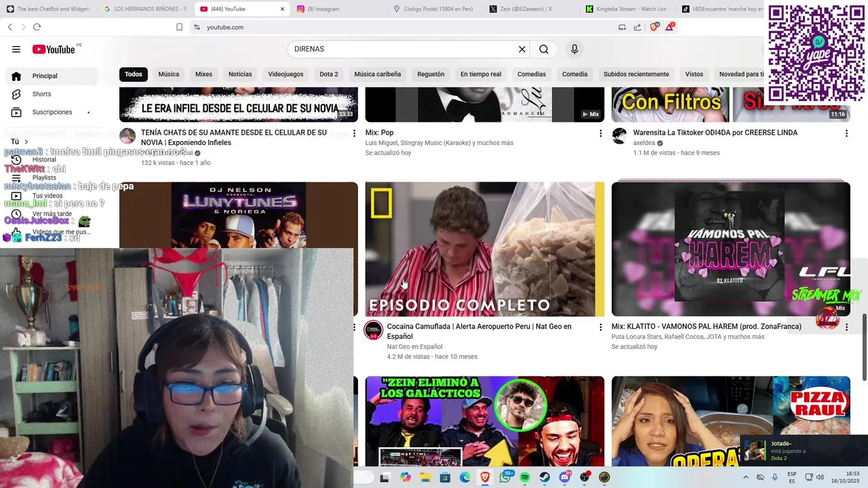Open Brave Rewards triangle icon
868x488 pixels.
[x=670, y=26]
